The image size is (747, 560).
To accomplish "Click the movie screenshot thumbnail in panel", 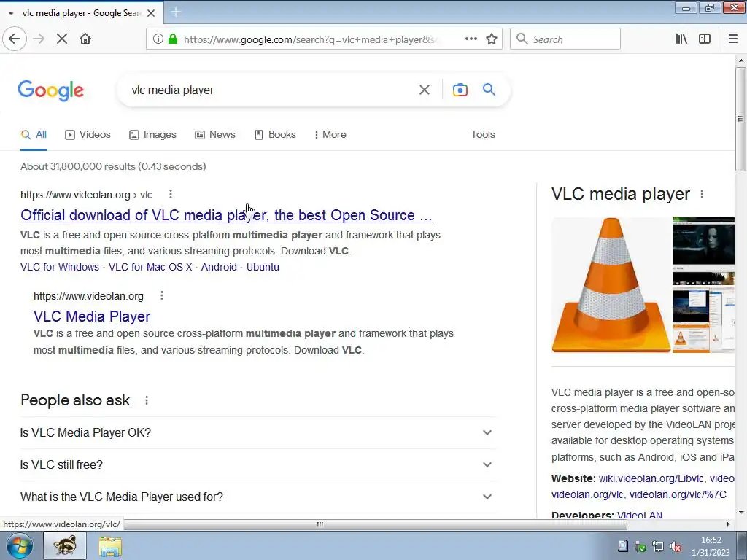I will (x=703, y=241).
